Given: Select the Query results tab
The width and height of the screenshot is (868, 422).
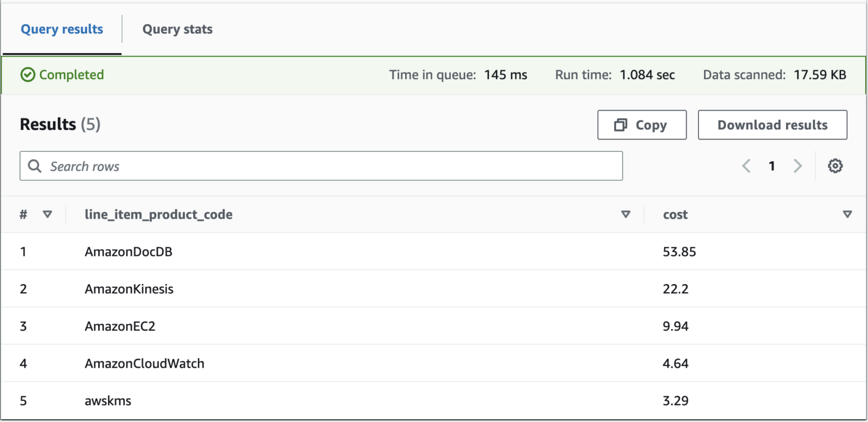Looking at the screenshot, I should tap(62, 29).
